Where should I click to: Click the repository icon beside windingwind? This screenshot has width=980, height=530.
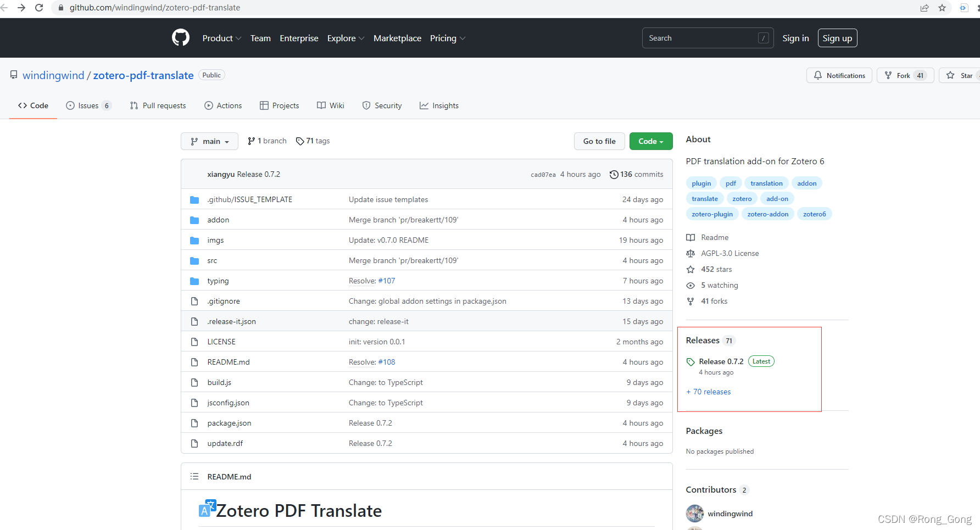(x=14, y=75)
